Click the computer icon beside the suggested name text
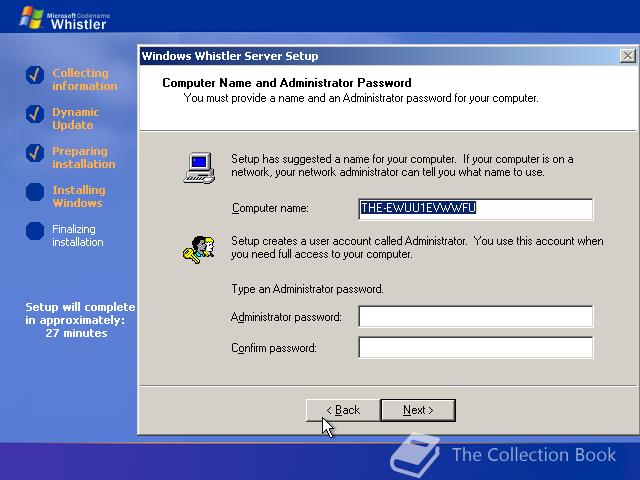 [x=199, y=167]
